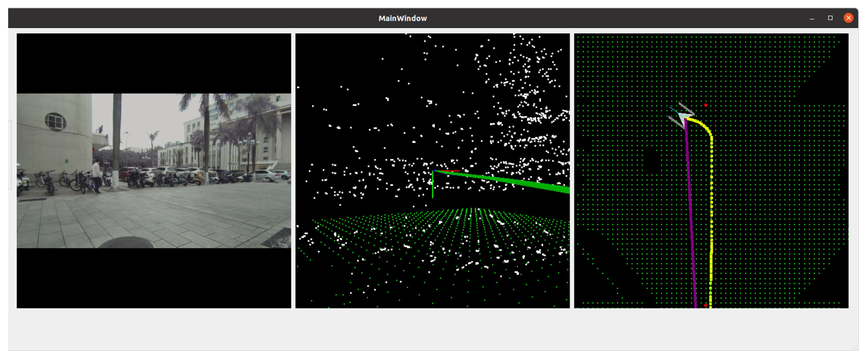Click the cyan heading line near vehicle
The height and width of the screenshot is (360, 868).
675,110
